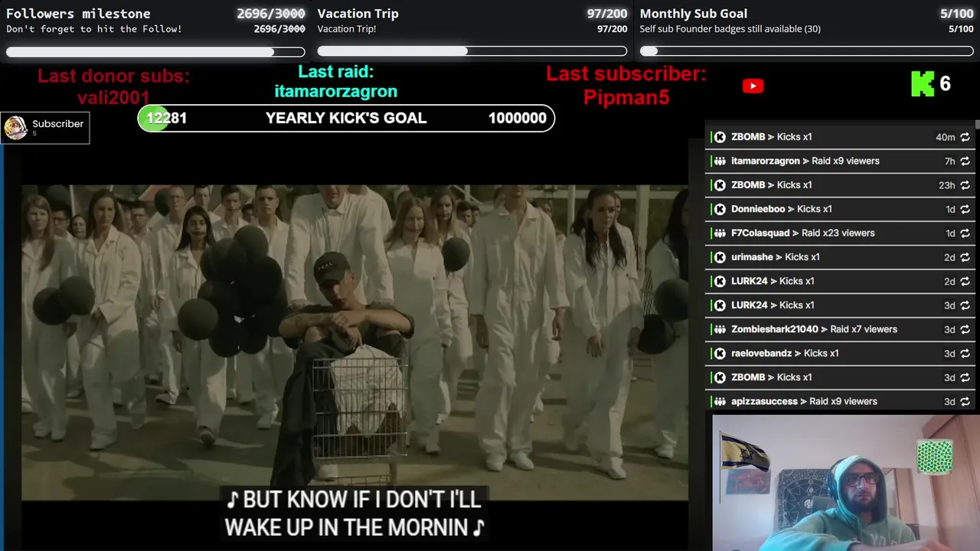Click last raid name 'itamarorzagron' in cyan
The width and height of the screenshot is (980, 551).
pyautogui.click(x=336, y=91)
